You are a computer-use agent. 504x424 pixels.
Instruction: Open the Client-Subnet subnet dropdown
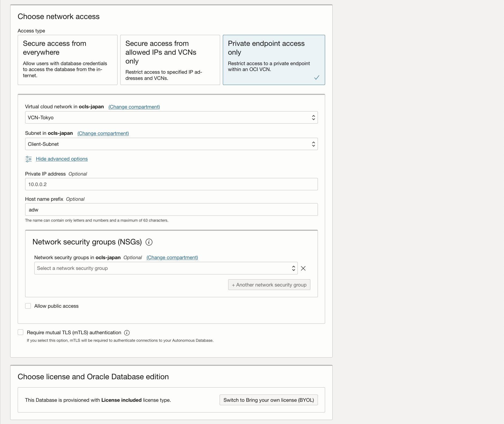point(171,144)
